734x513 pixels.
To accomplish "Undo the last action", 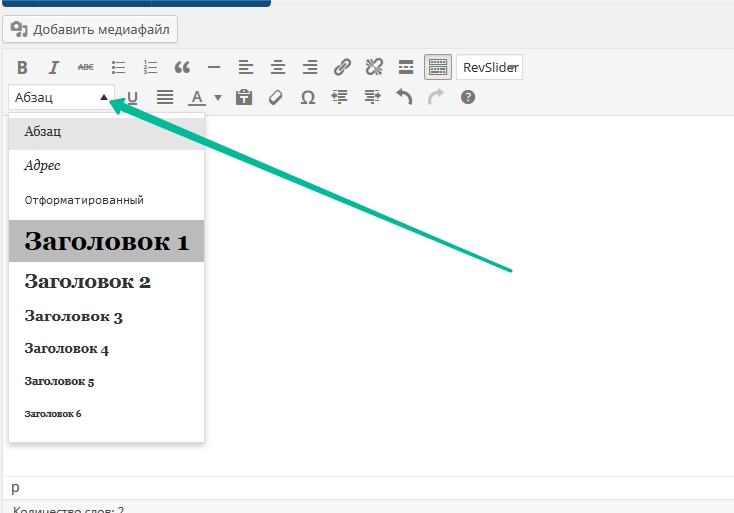I will click(404, 98).
